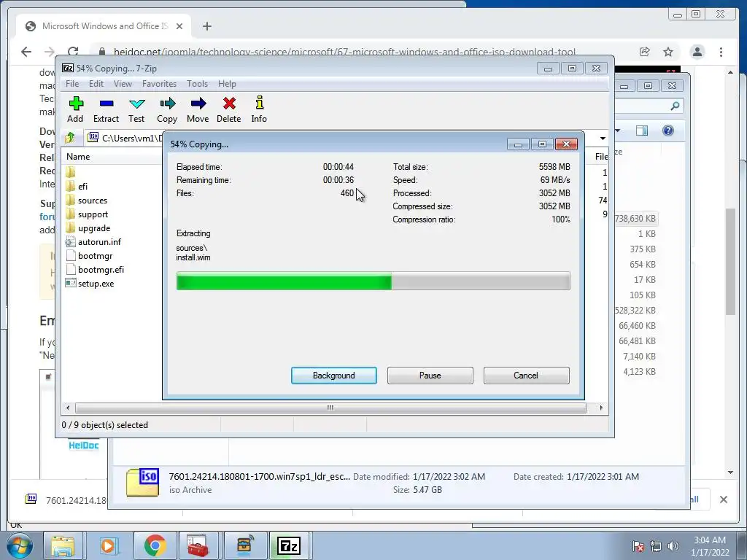
Task: Close the Chrome downloads bar
Action: click(x=724, y=499)
